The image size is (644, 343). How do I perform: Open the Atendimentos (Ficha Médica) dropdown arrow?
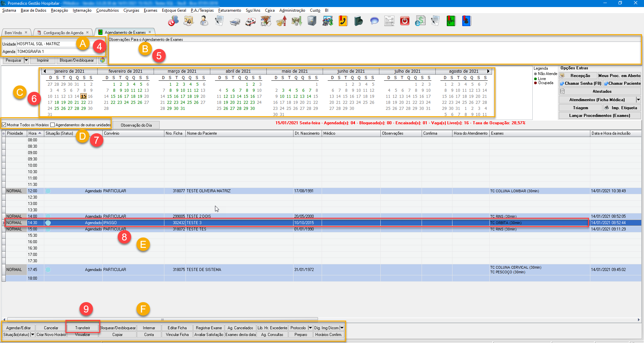point(638,100)
